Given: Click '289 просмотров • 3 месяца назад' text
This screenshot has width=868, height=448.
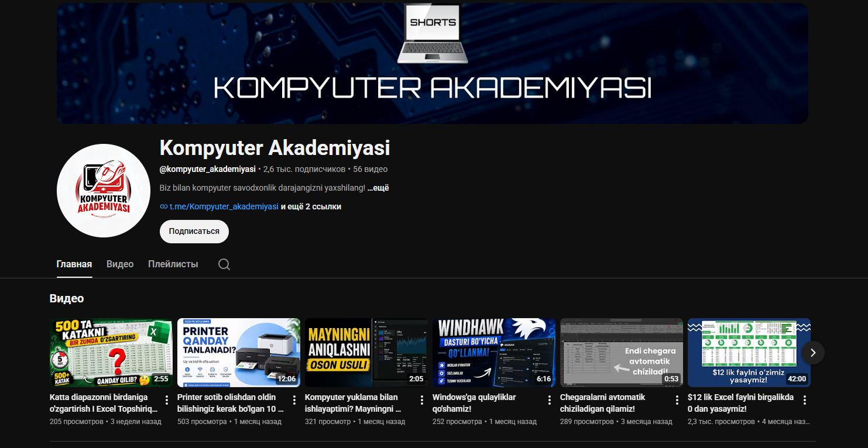Looking at the screenshot, I should tap(616, 421).
